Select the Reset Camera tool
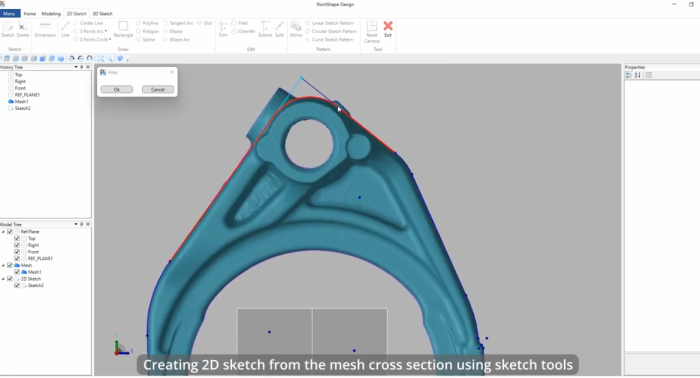This screenshot has width=700, height=378. coord(371,32)
